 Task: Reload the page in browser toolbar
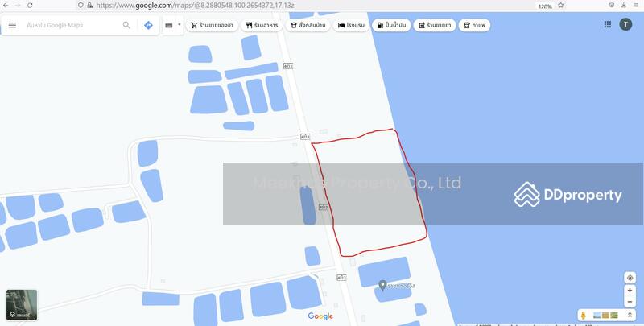(30, 5)
